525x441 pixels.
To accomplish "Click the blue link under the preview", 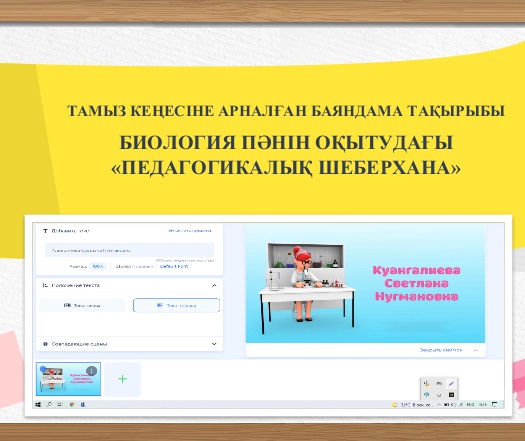I will click(441, 350).
